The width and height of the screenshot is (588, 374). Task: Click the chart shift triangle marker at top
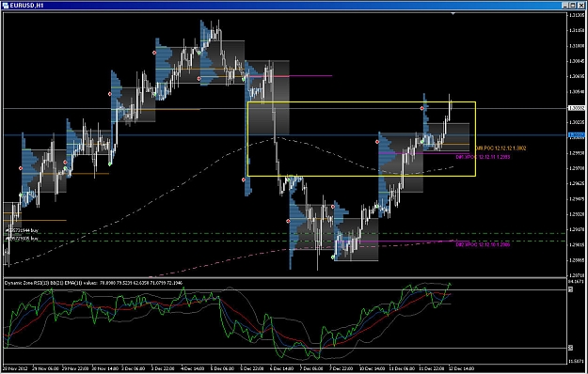pos(453,14)
